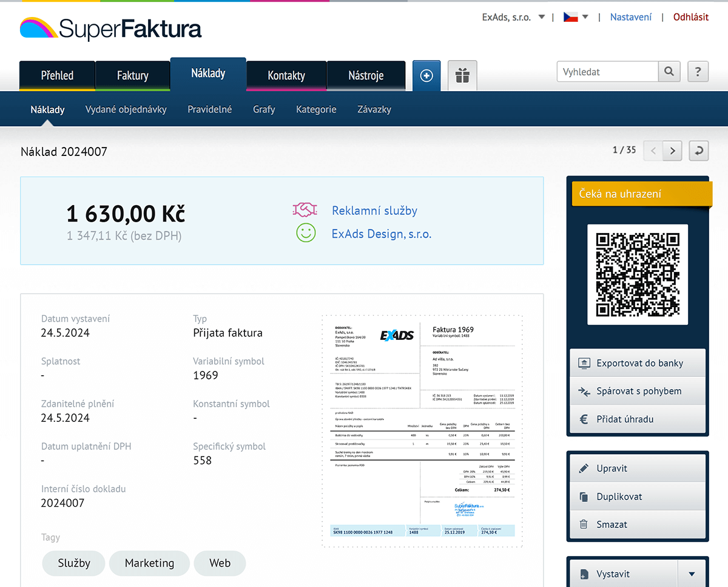Viewport: 728px width, 587px height.
Task: Click the 1 630,00 Kč amount
Action: coord(126,214)
